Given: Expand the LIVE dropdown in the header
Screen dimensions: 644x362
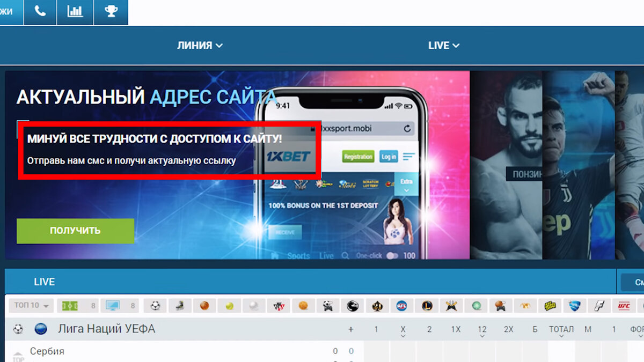Looking at the screenshot, I should coord(443,45).
